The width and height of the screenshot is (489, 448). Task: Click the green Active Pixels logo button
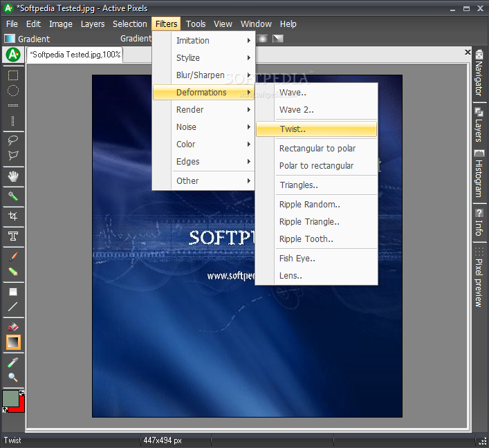tap(13, 55)
